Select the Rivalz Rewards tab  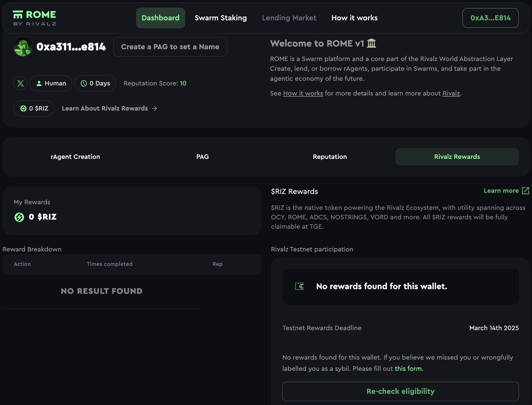(x=457, y=157)
